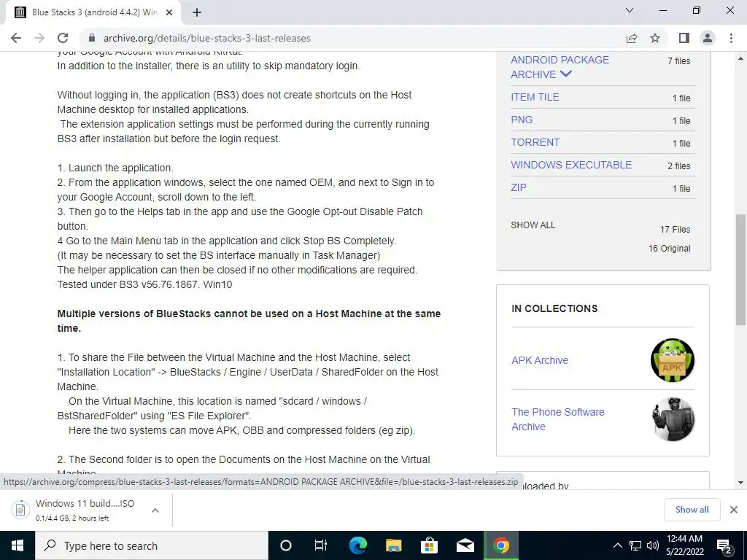Reload the archive.org page
Screen dimensions: 747x560
(x=63, y=38)
